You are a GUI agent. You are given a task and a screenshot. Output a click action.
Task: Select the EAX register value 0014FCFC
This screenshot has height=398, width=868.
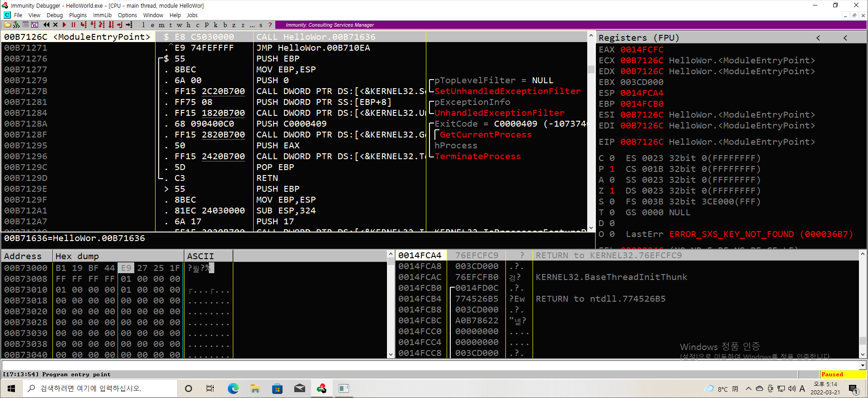pos(642,49)
